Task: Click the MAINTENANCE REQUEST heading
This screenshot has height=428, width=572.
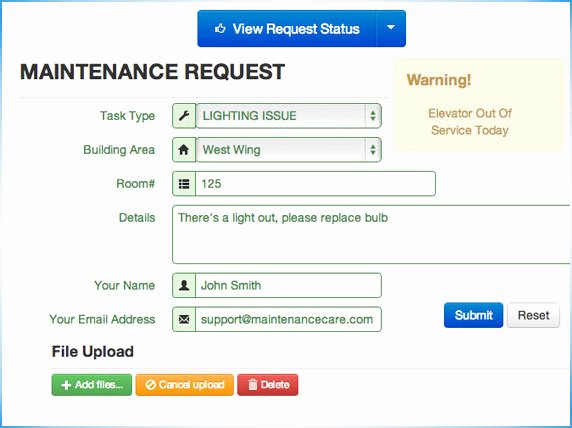Action: [x=152, y=72]
